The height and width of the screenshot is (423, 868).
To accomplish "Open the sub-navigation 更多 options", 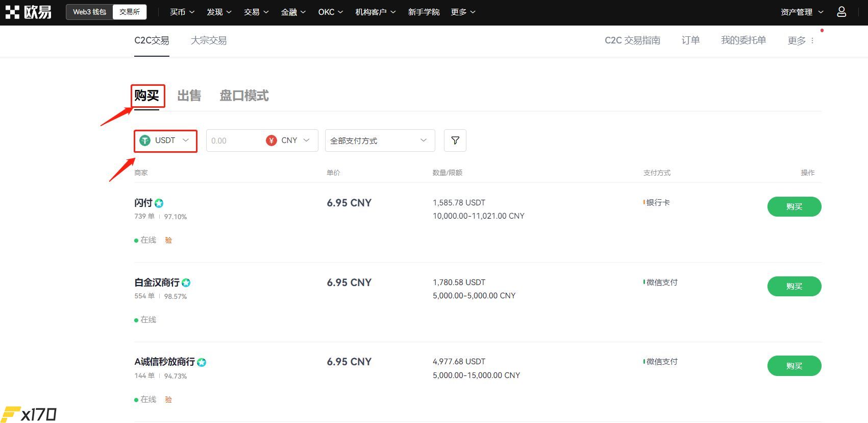I will [x=801, y=40].
